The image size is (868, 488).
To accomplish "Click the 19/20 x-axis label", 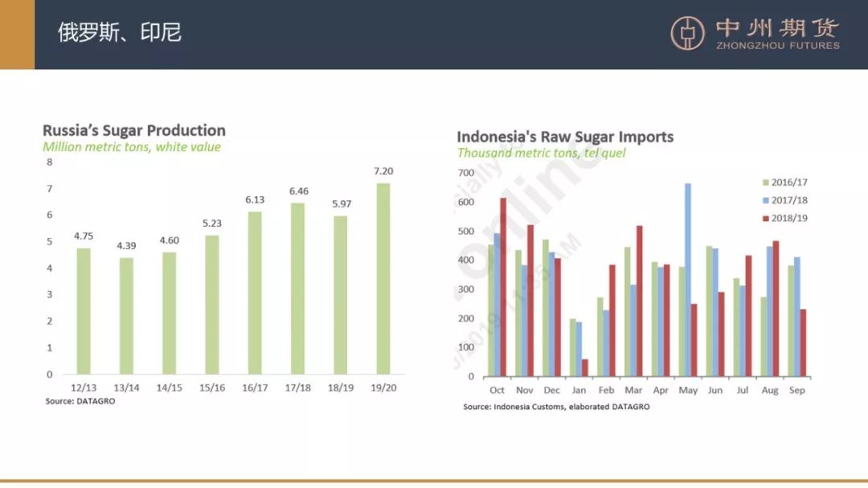I will click(383, 388).
